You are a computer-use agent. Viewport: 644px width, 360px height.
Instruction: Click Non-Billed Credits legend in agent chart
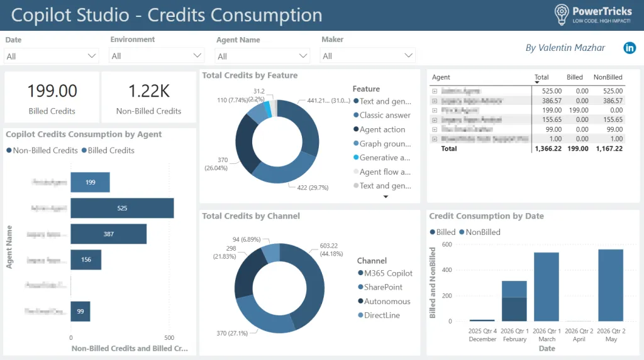[42, 150]
